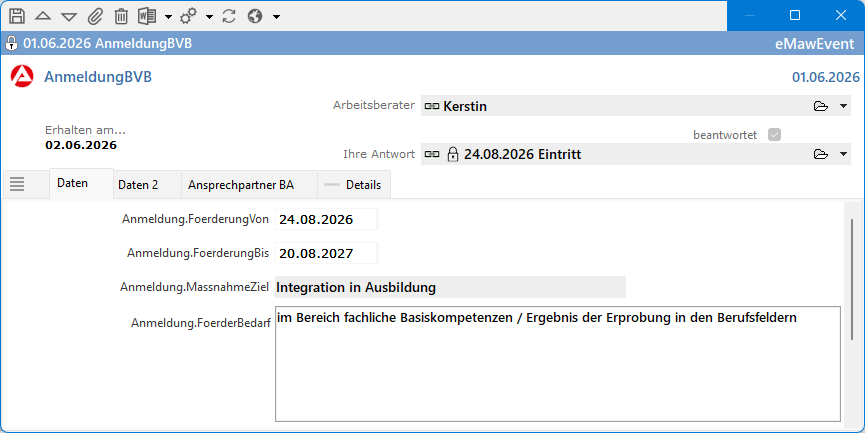Image resolution: width=865 pixels, height=433 pixels.
Task: Go to next record with down arrow
Action: (x=69, y=17)
